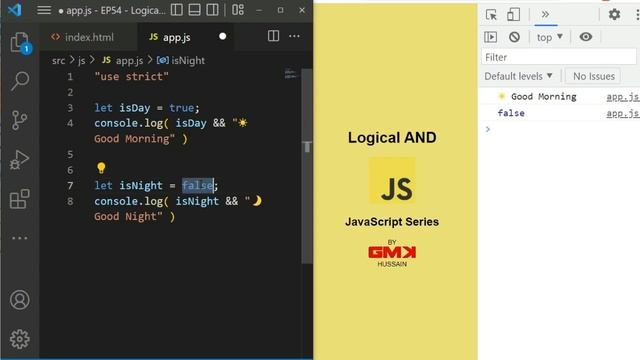This screenshot has width=640, height=360.
Task: Open app.js link for Good Morning log
Action: click(622, 97)
